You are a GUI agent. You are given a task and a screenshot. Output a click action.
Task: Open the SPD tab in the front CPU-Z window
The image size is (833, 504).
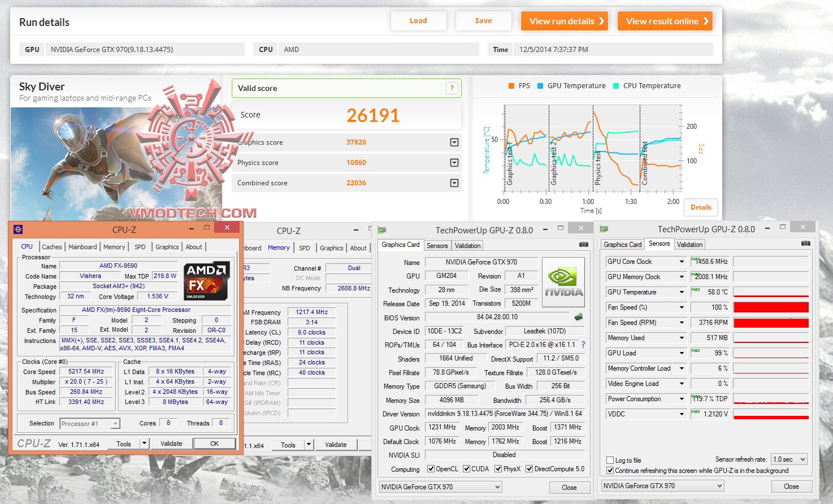(140, 247)
